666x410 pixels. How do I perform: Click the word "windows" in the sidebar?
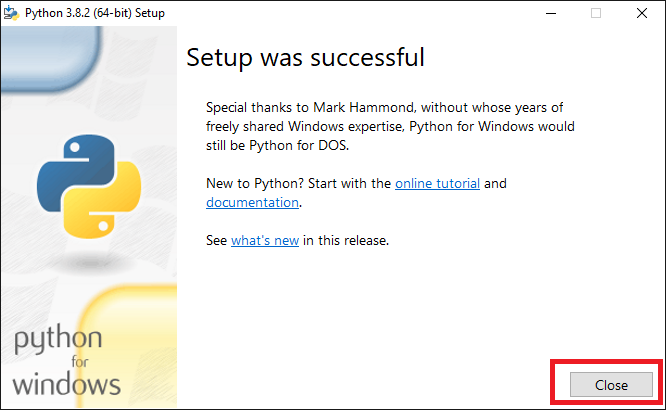click(68, 383)
